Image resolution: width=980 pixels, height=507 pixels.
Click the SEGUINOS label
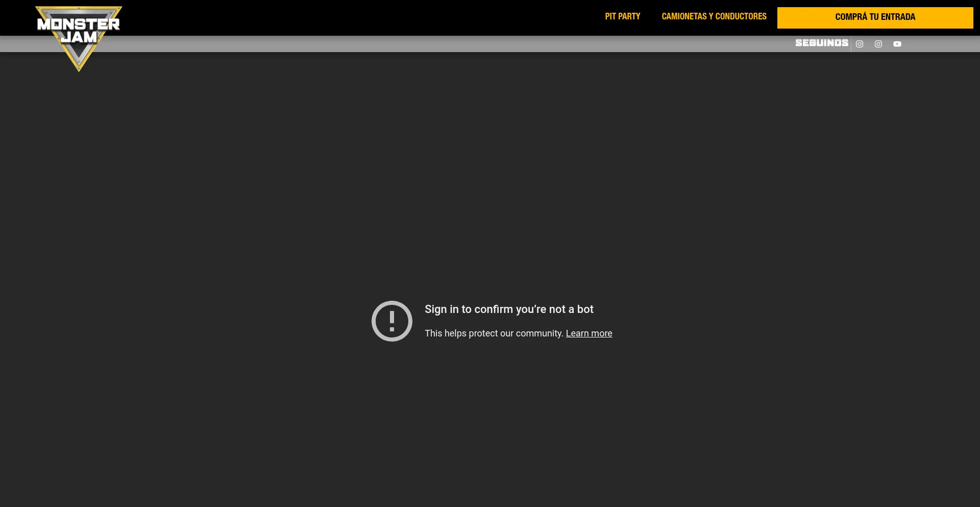(x=821, y=43)
